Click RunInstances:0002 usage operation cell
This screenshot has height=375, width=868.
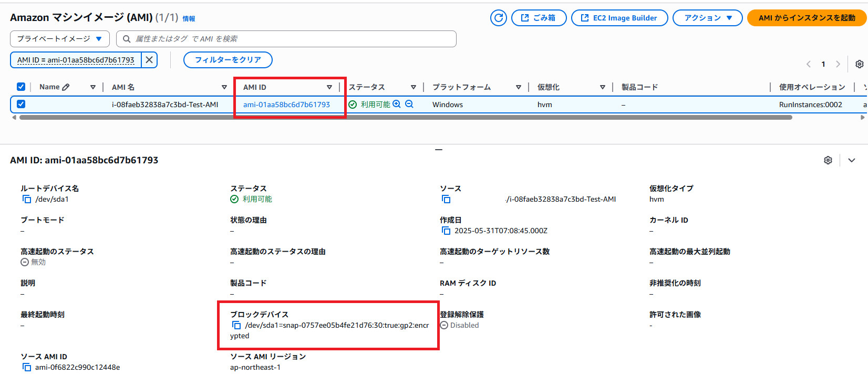(x=811, y=105)
